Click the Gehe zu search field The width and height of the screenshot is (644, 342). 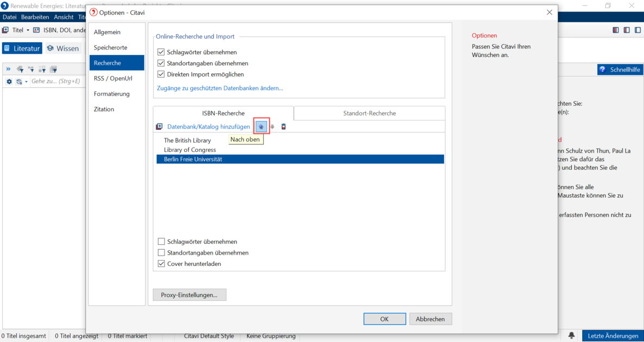pyautogui.click(x=58, y=81)
